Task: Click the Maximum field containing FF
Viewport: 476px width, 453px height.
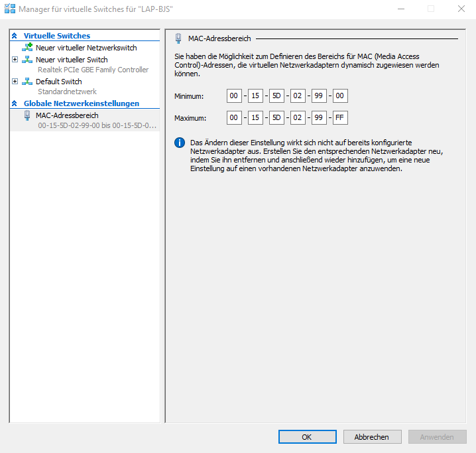Action: (x=340, y=118)
